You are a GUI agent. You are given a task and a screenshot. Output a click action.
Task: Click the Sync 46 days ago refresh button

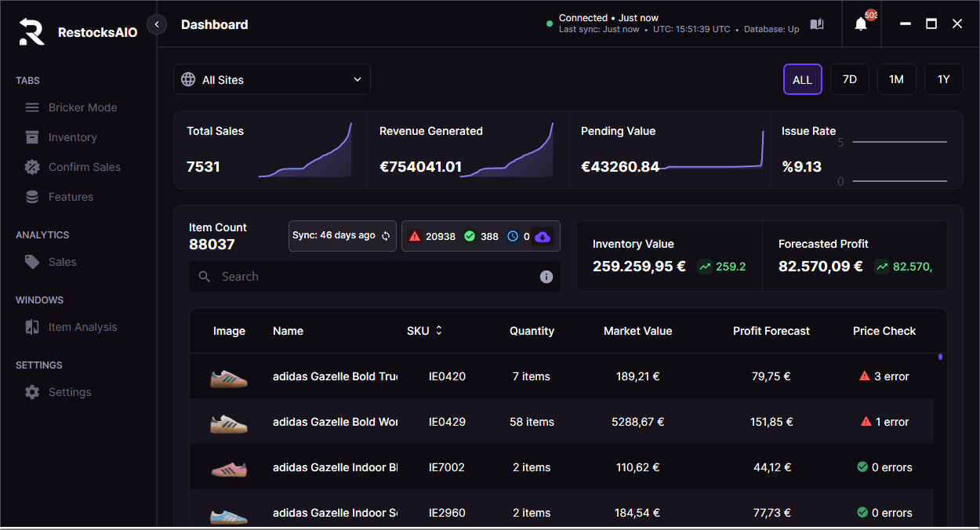pos(344,236)
